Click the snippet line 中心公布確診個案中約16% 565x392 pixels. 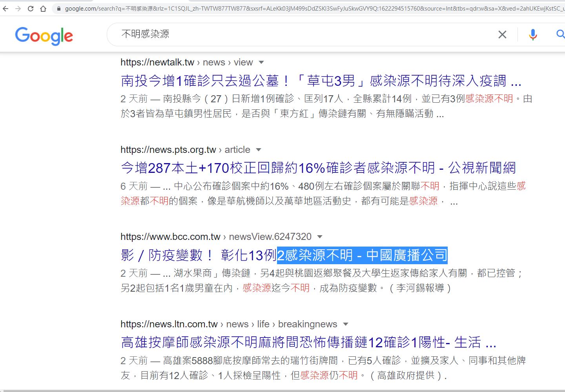[323, 186]
